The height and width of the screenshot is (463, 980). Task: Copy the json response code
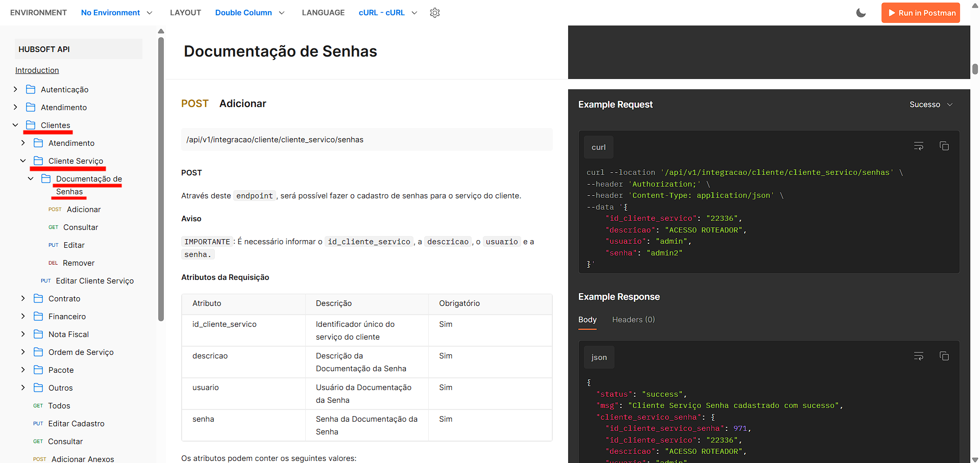click(x=944, y=356)
